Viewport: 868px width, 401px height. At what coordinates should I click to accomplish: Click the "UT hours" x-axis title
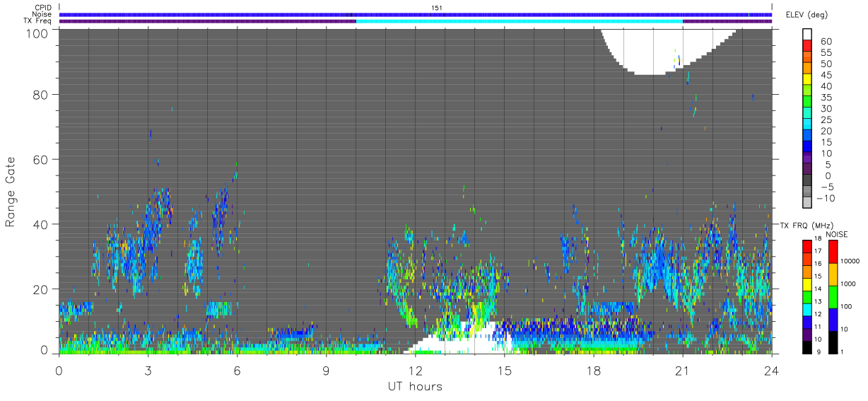[x=414, y=386]
